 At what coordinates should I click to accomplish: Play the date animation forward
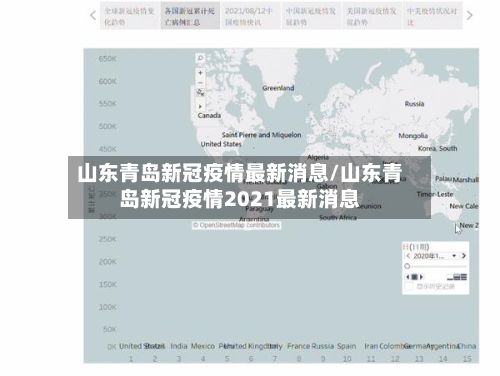[421, 277]
